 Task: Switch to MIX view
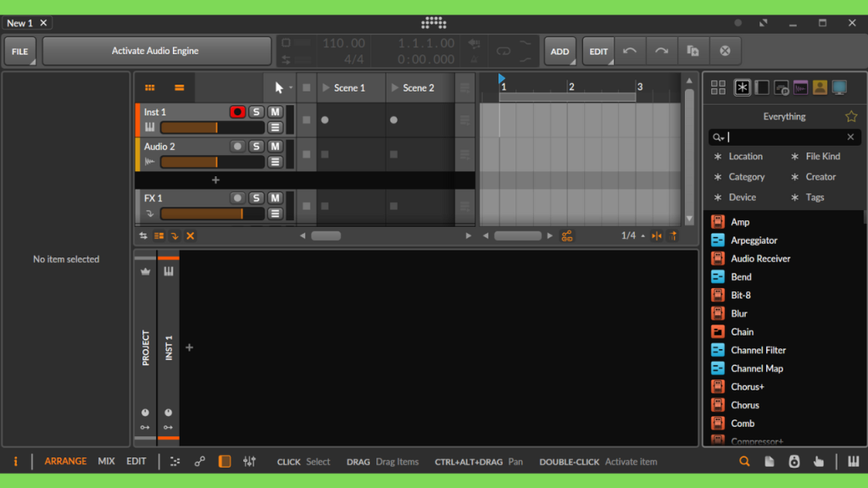106,462
